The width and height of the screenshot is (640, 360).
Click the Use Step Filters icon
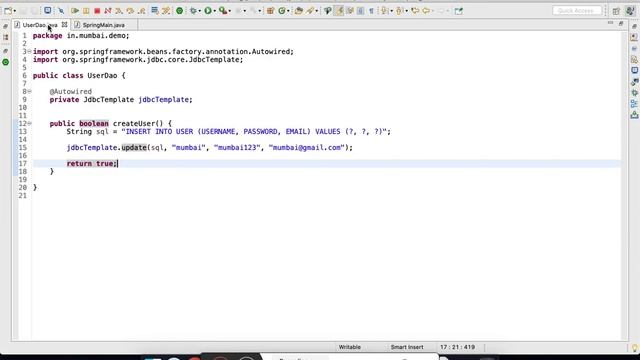click(166, 11)
